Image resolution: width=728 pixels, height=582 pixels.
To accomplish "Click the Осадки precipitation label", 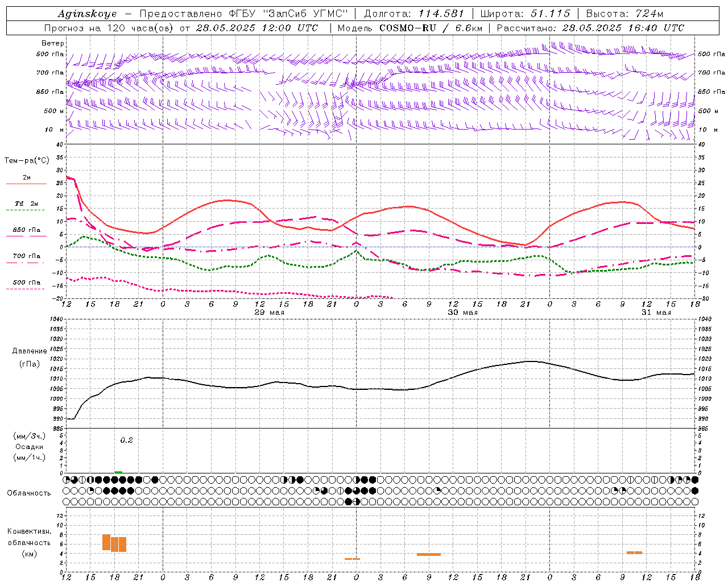I will click(x=30, y=447).
